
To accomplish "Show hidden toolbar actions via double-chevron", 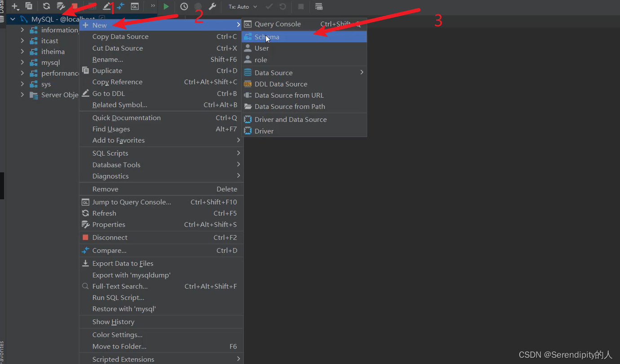I will coord(153,7).
